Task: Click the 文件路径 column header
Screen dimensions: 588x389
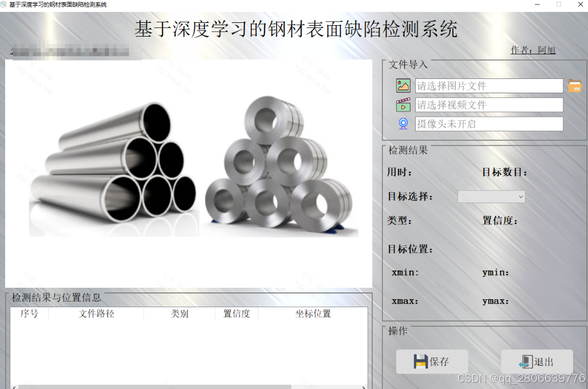Action: (96, 313)
